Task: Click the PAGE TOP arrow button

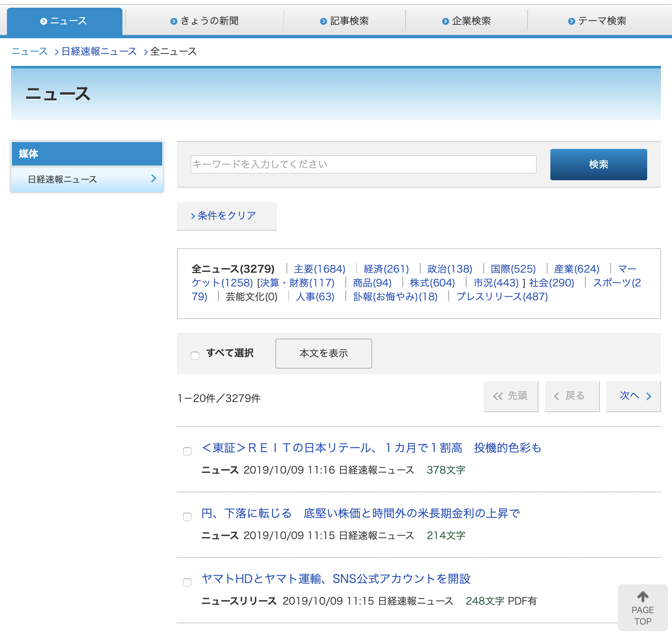Action: pos(643,608)
